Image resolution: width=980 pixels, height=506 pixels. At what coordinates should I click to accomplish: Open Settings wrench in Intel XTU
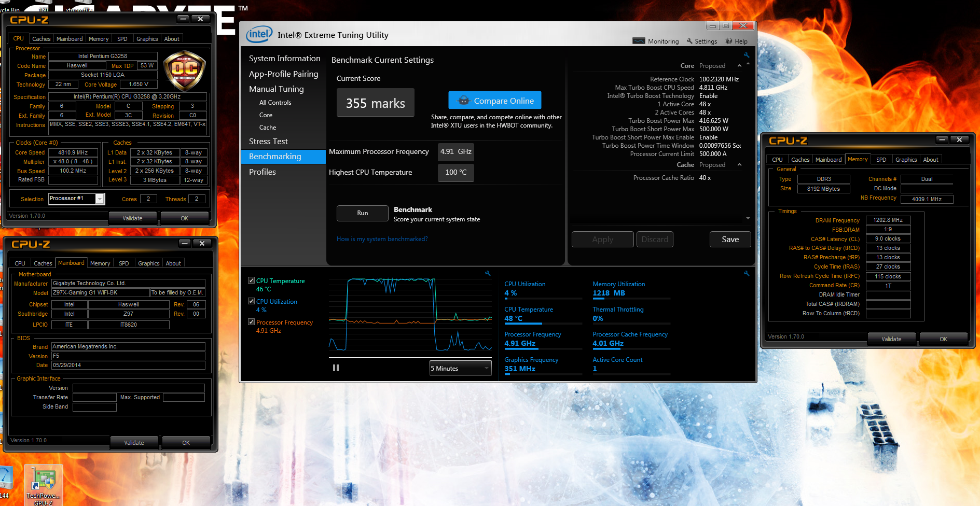pos(701,41)
